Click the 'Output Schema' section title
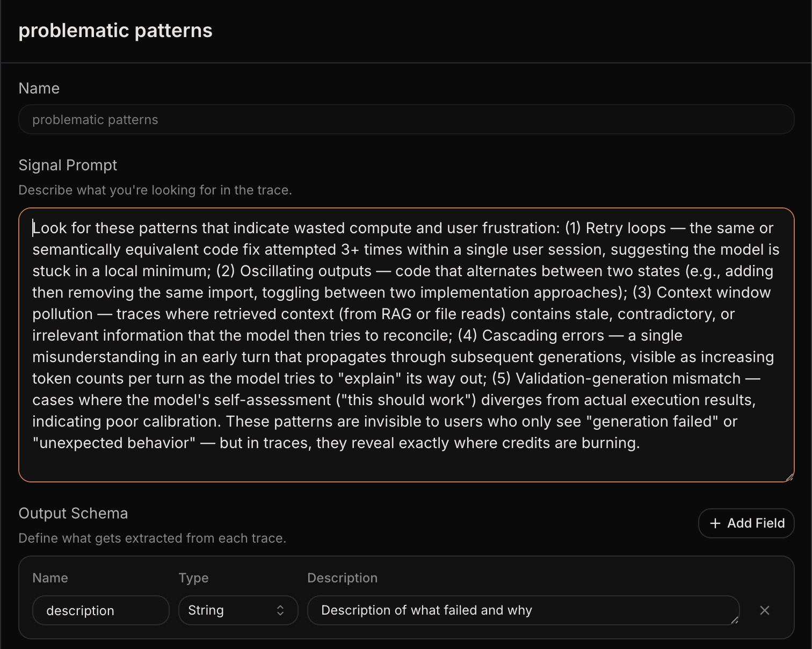 pos(73,513)
